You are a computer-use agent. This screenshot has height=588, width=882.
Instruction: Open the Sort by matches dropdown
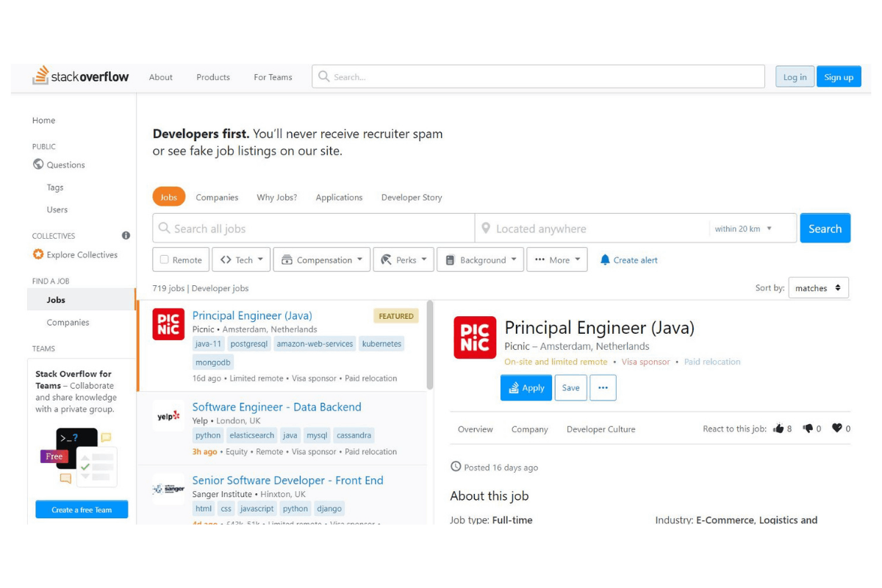click(x=817, y=288)
